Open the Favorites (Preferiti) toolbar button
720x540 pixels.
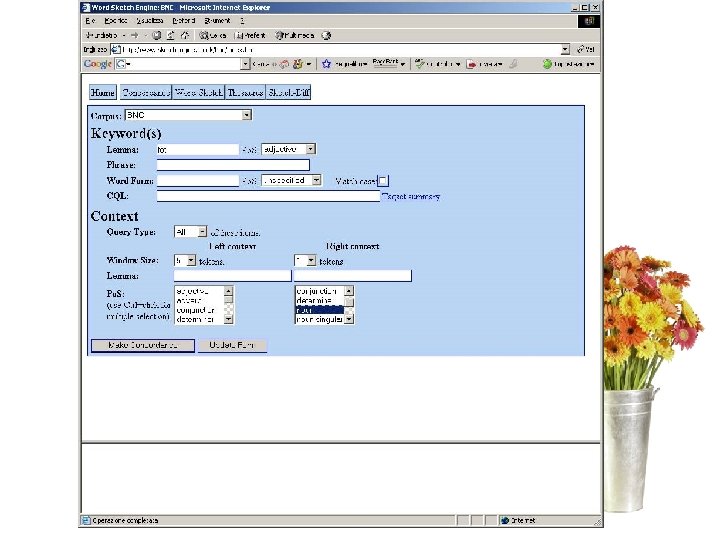coord(250,35)
